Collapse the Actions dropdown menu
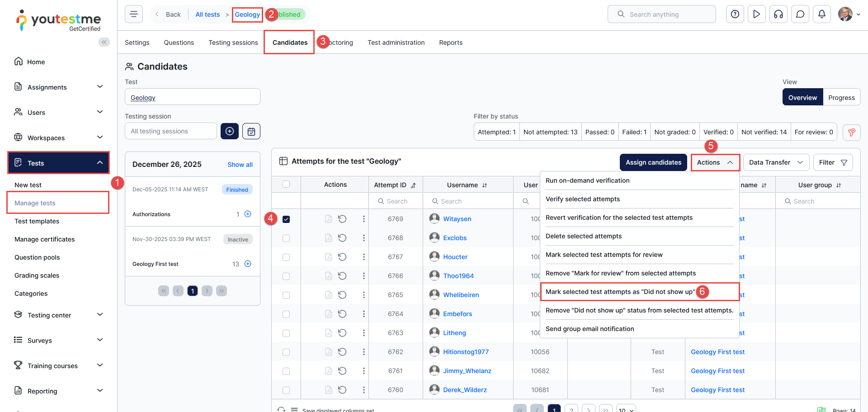This screenshot has width=868, height=412. 715,162
